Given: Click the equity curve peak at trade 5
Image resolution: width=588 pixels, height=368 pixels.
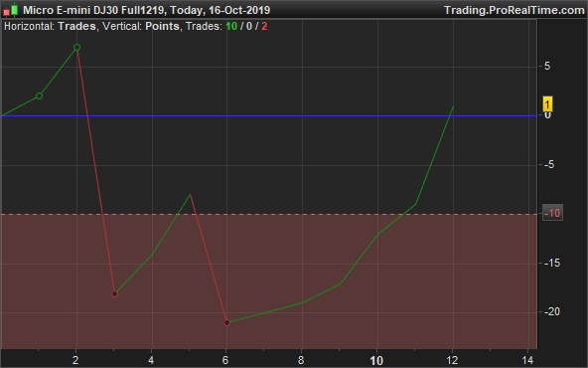Looking at the screenshot, I should (x=191, y=195).
